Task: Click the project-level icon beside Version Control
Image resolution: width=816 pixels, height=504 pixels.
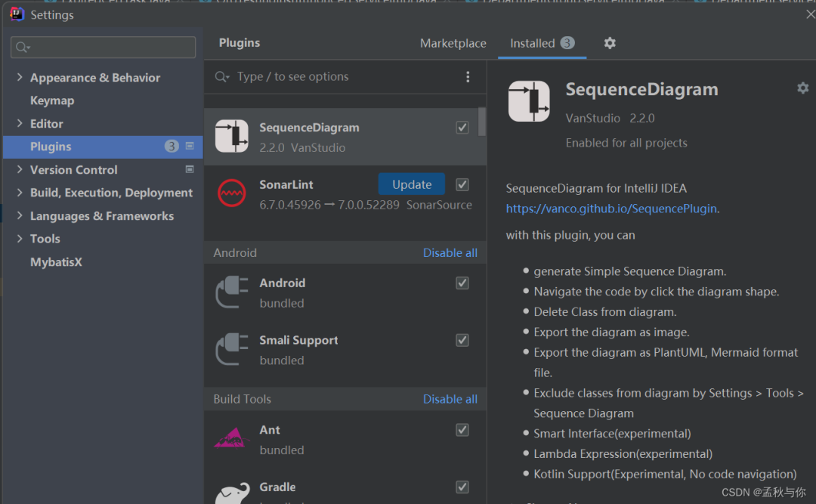Action: pyautogui.click(x=190, y=169)
